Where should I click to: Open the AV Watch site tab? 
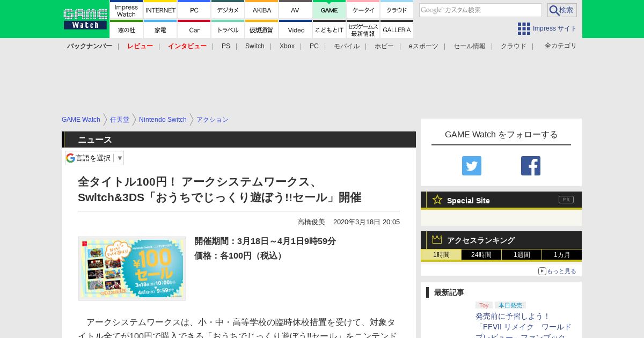tap(295, 10)
